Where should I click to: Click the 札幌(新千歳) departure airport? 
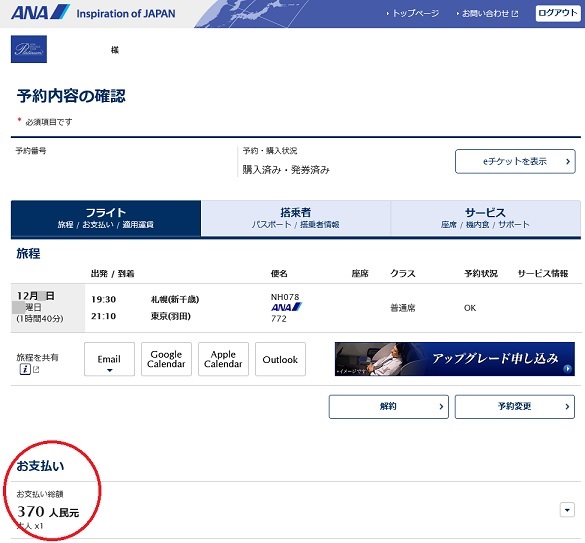pos(175,299)
